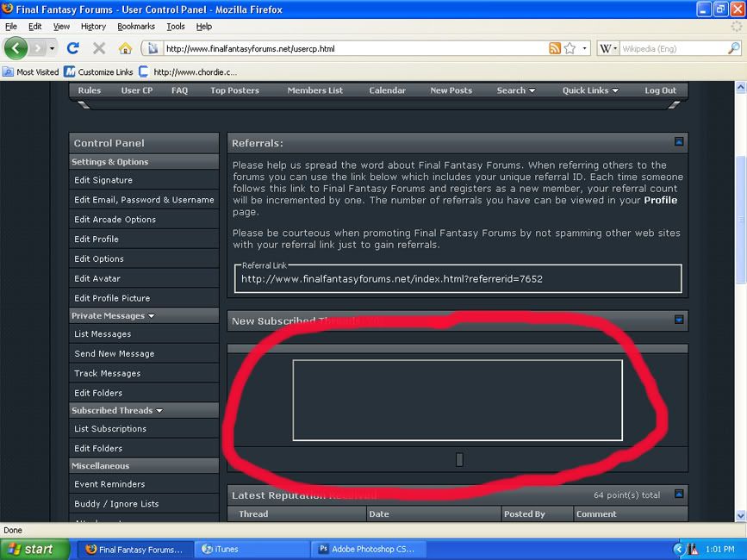Open the Members List
This screenshot has height=560, width=747.
tap(314, 90)
